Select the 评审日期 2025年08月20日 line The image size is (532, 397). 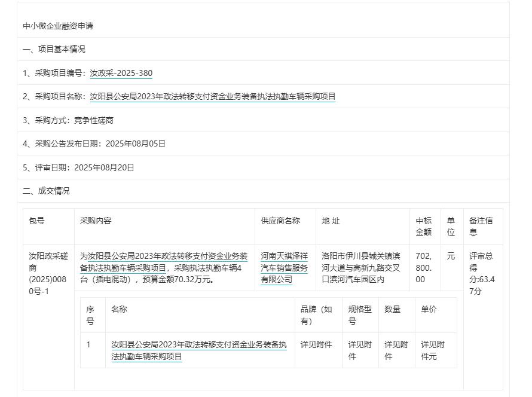point(78,167)
